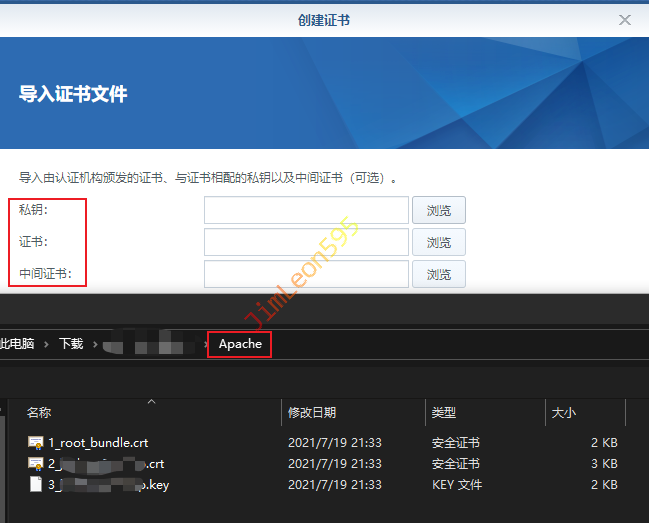Click the 浏览 button next to 私钥

coord(439,211)
